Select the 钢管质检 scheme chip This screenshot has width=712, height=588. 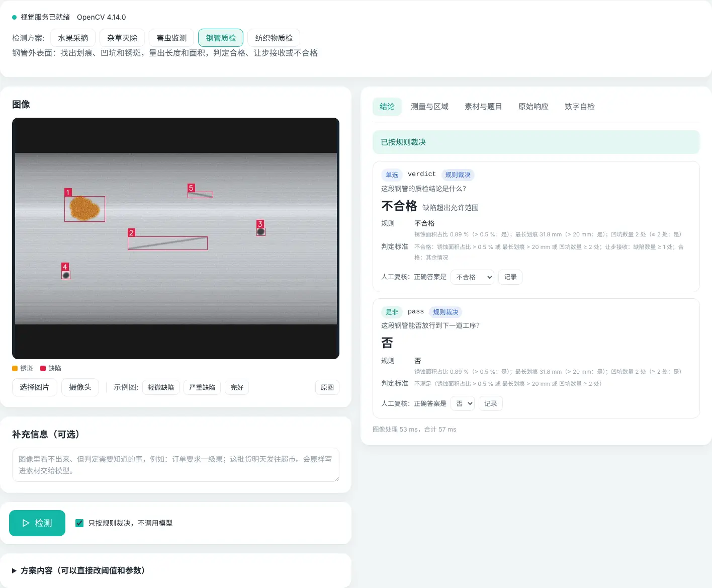point(221,38)
